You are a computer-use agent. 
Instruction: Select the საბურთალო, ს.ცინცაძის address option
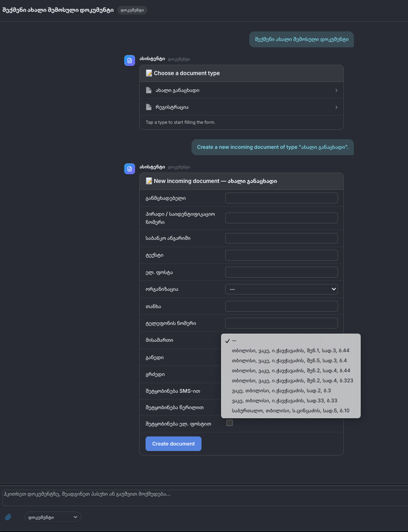point(291,410)
